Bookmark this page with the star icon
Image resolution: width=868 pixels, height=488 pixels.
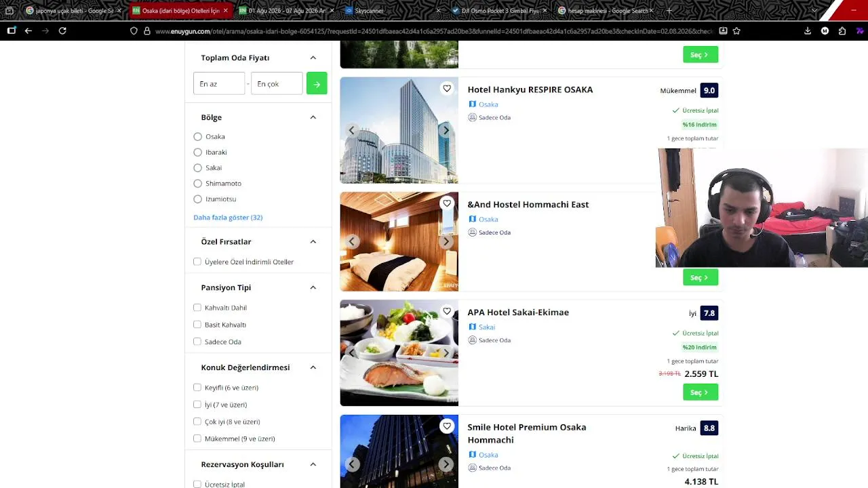736,30
